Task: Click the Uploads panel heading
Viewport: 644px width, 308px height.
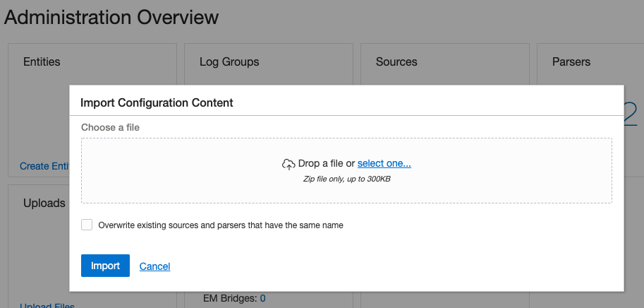Action: 44,203
